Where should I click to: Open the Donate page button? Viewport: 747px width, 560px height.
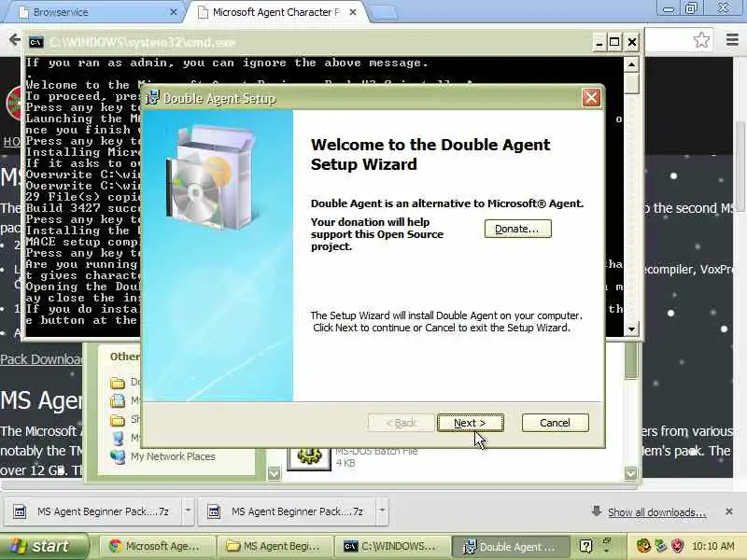tap(518, 229)
